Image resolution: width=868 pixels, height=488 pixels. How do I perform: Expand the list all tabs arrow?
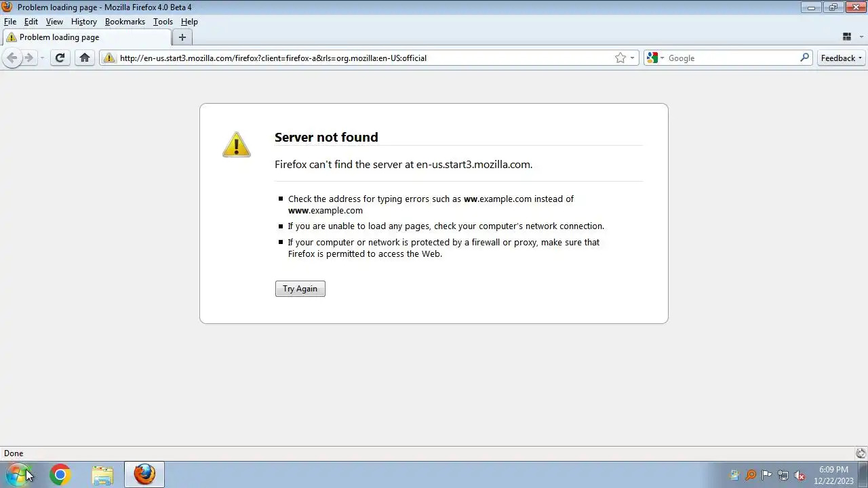click(x=860, y=37)
